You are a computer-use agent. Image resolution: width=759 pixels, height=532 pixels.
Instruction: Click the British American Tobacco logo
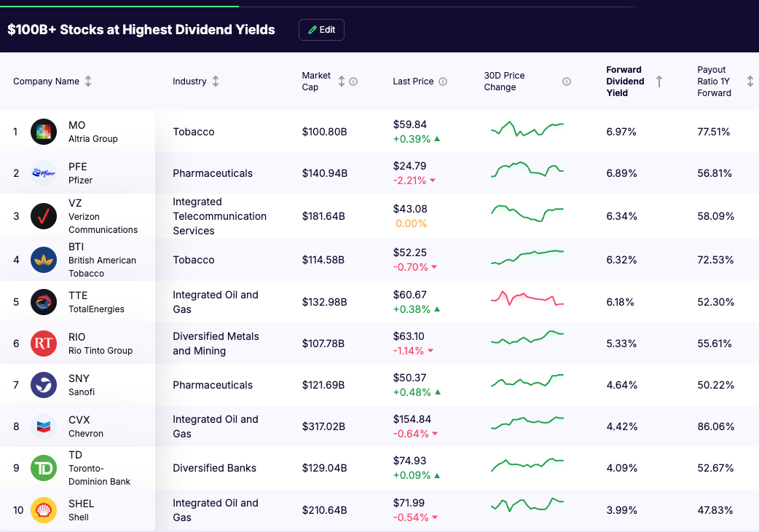point(44,260)
